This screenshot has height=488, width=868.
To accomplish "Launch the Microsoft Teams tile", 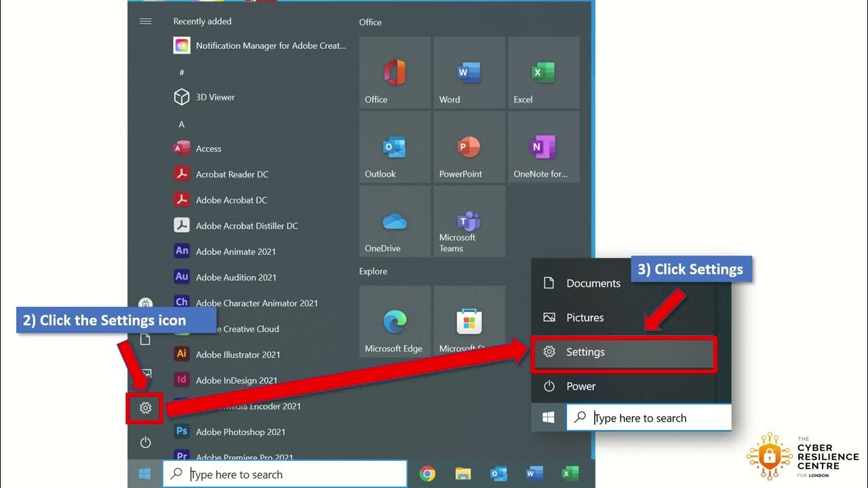I will pyautogui.click(x=469, y=222).
